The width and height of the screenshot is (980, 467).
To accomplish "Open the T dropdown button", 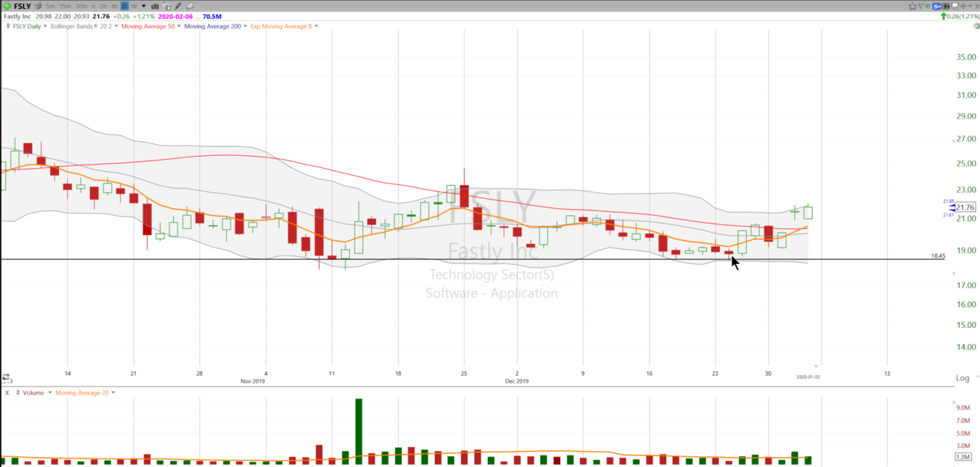I will point(946,6).
